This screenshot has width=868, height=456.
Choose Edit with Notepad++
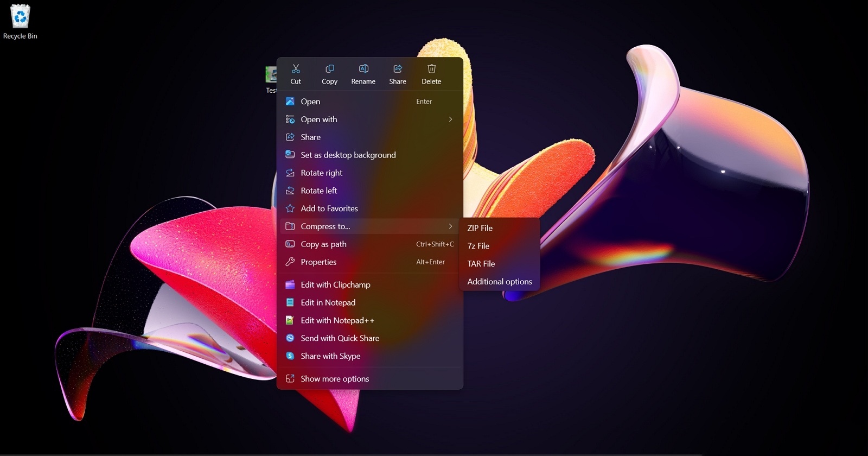point(337,321)
